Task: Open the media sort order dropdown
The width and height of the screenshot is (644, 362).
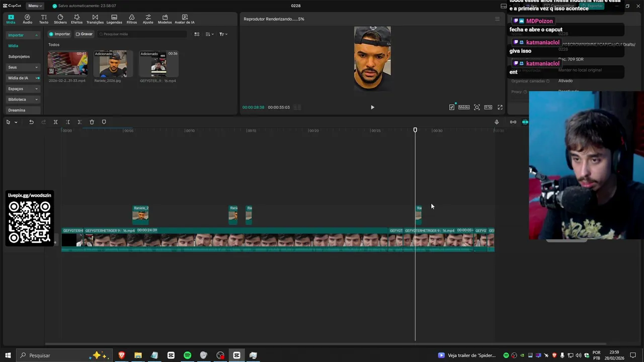Action: (210, 34)
